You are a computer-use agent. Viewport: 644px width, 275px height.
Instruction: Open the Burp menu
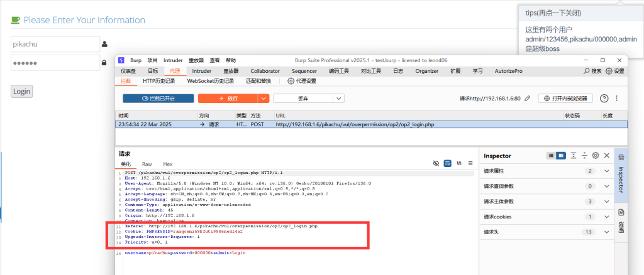(136, 60)
